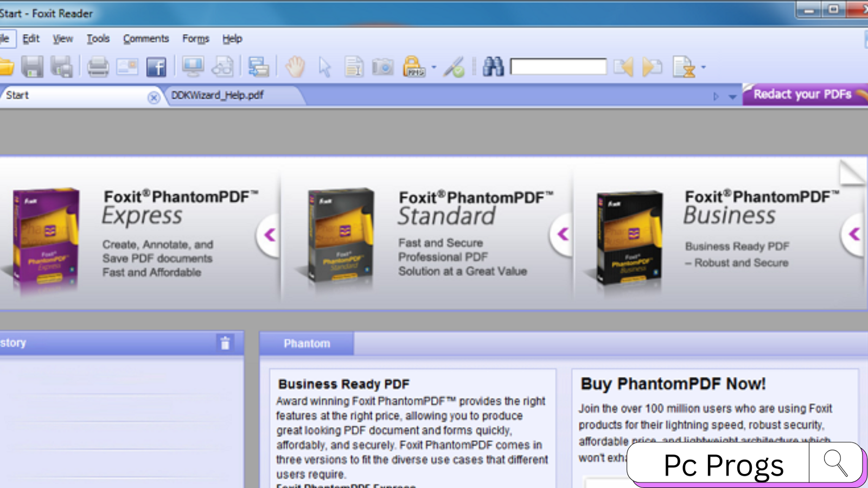This screenshot has width=868, height=488.
Task: Click the Pc Progs magnifier search icon
Action: click(x=835, y=463)
